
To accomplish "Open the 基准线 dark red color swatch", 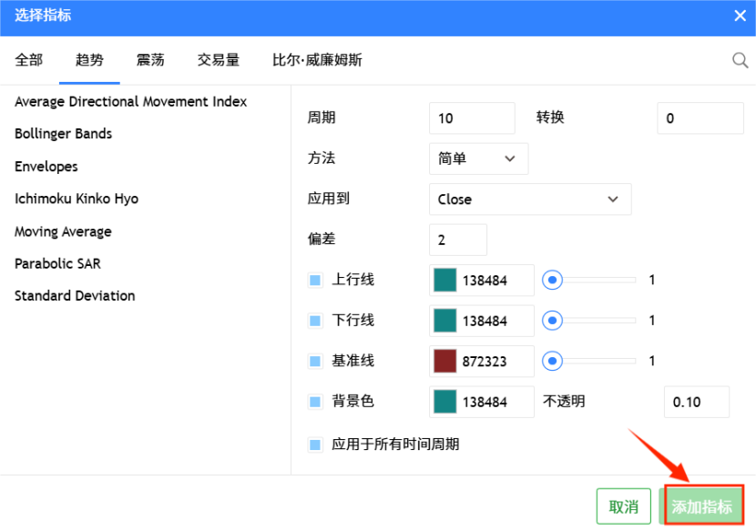I will pos(445,362).
